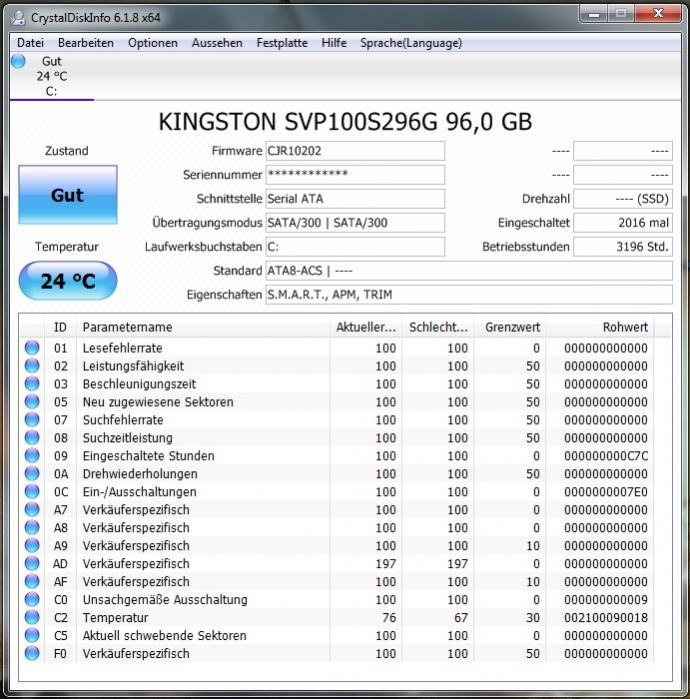This screenshot has height=699, width=690.
Task: Select the Unsachgemäße Ausschaltung parameter name
Action: coord(165,600)
